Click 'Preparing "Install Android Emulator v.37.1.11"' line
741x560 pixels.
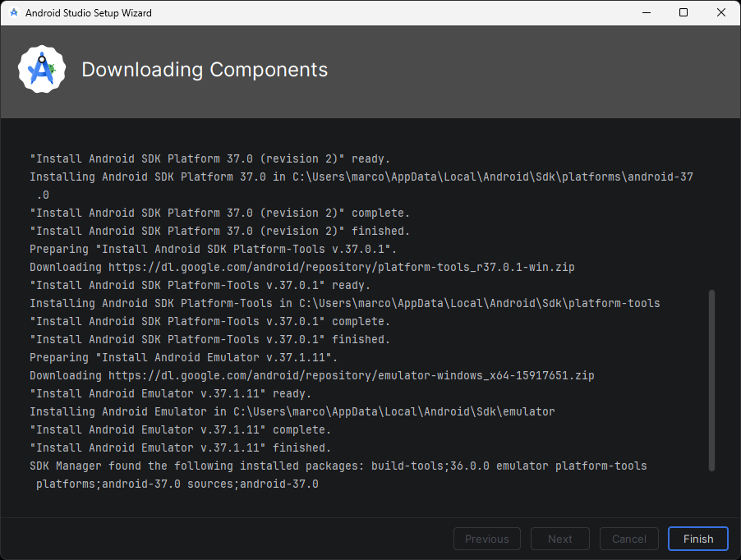click(183, 357)
